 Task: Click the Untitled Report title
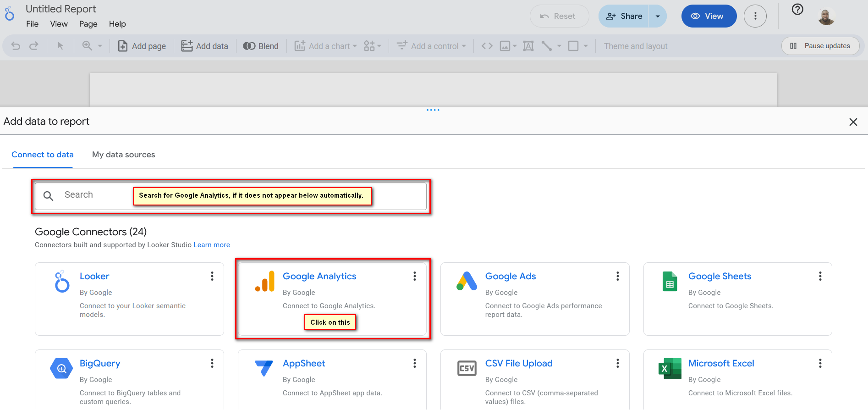[x=61, y=9]
